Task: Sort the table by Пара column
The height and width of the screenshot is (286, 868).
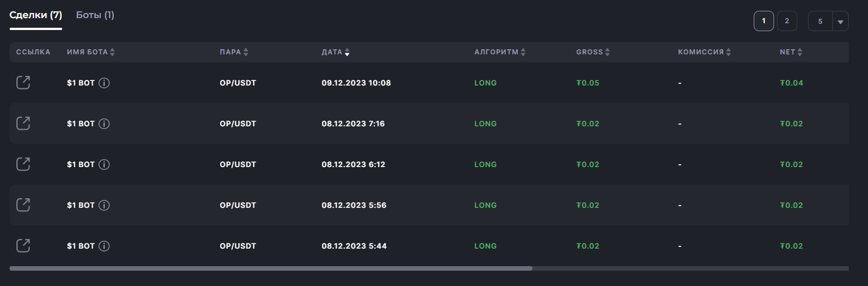Action: (234, 52)
